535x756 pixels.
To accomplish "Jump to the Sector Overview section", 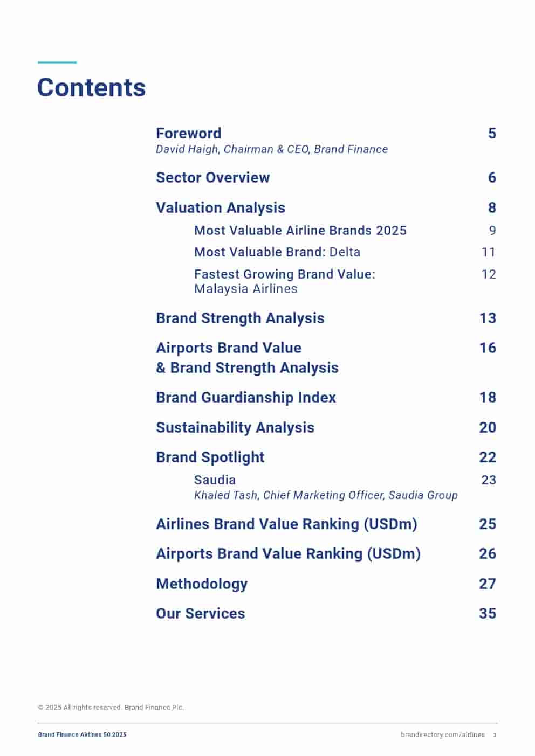I will [x=212, y=177].
